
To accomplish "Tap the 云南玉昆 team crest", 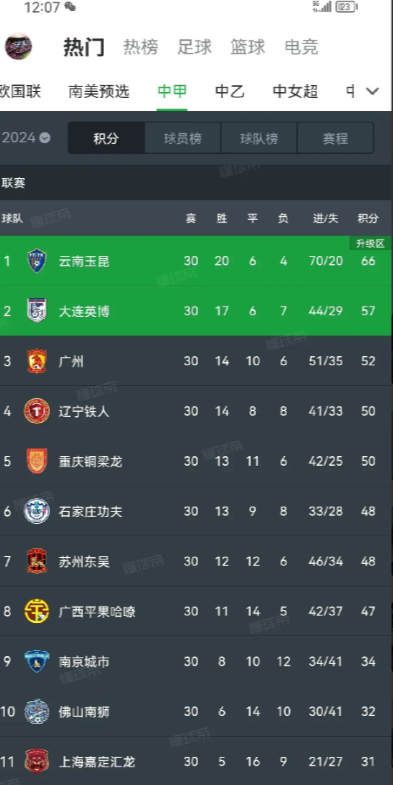I will 37,261.
